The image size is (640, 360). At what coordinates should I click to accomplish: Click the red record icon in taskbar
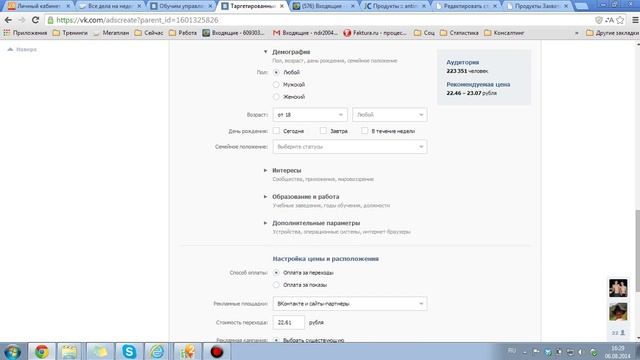(217, 351)
